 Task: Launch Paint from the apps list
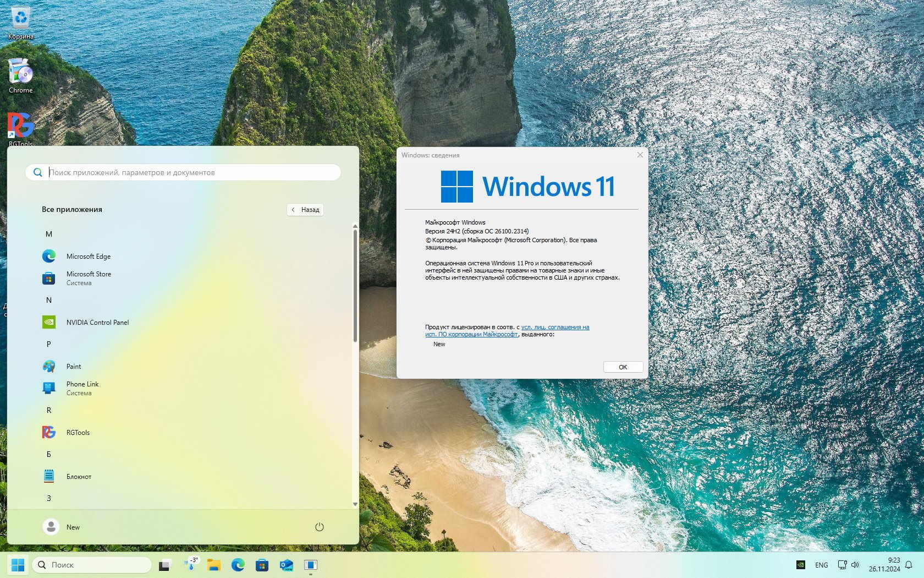coord(73,367)
